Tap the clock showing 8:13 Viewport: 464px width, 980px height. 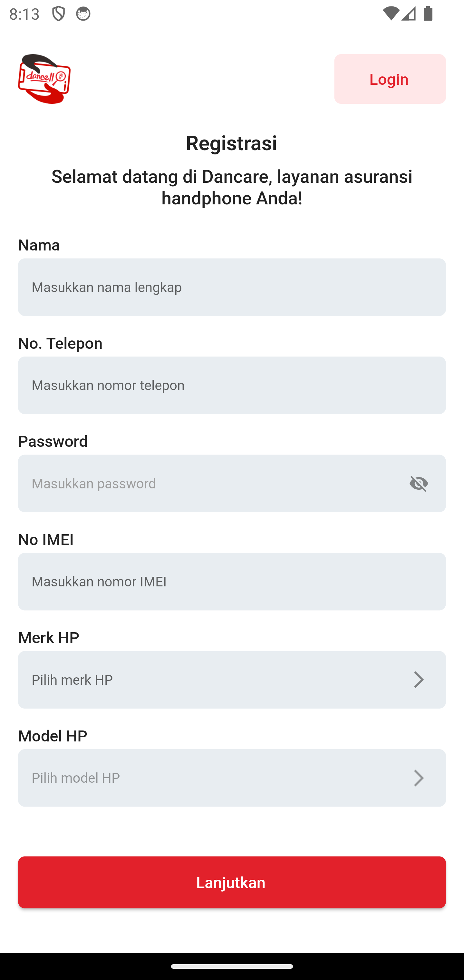click(x=24, y=14)
